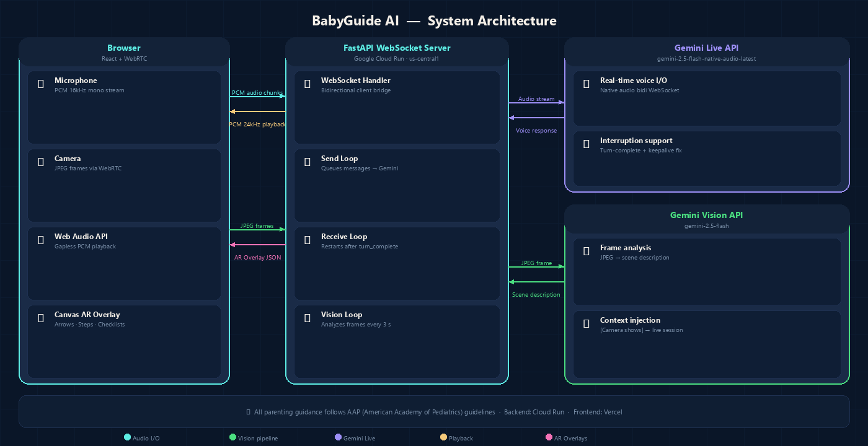Image resolution: width=868 pixels, height=446 pixels.
Task: Select the Playback legend color dot
Action: 444,437
